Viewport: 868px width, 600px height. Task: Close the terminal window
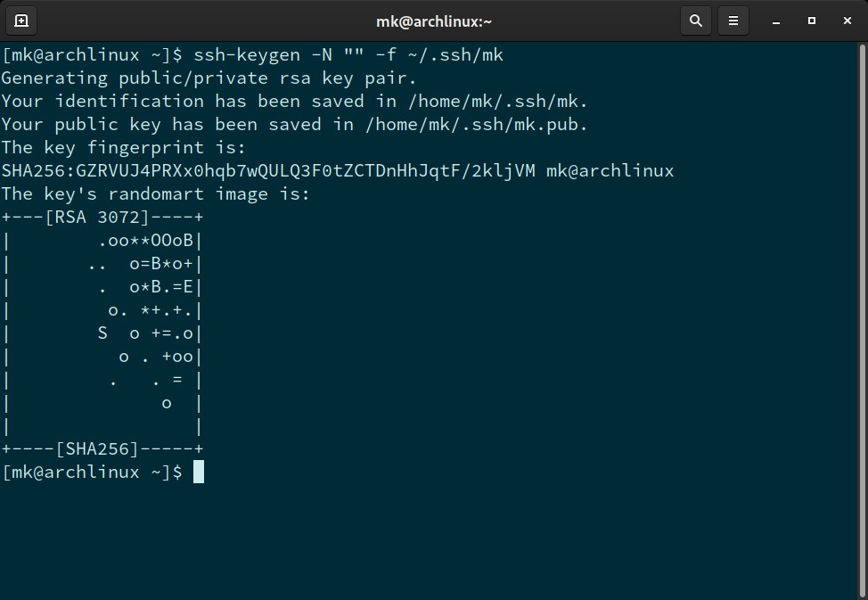[x=846, y=20]
